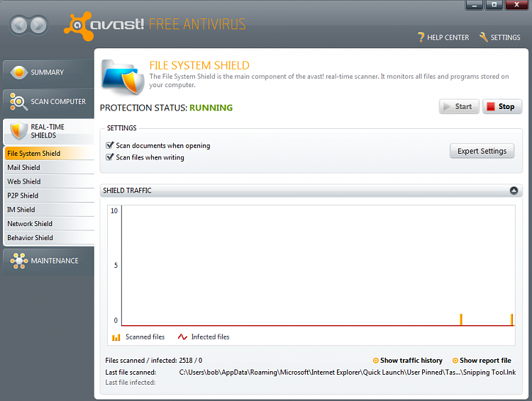The image size is (532, 401).
Task: Click the avast! orange logo
Action: 79,26
